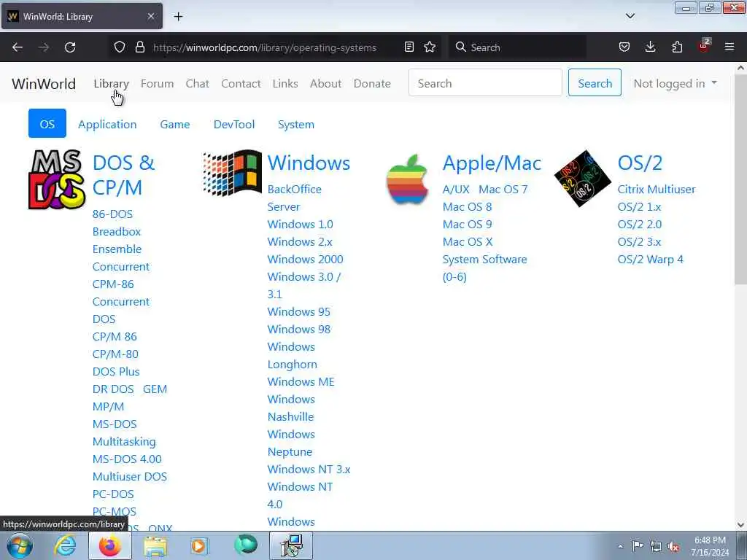Click the site Search button
This screenshot has height=560, width=747.
coord(595,83)
